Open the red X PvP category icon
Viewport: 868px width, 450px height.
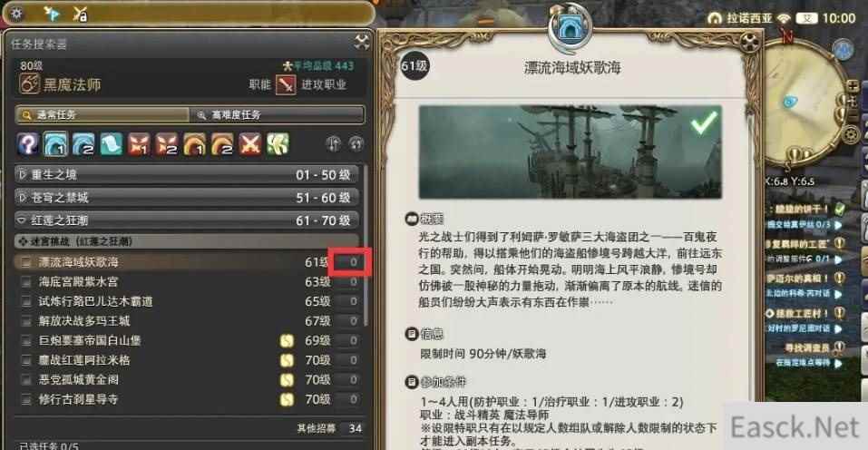(250, 144)
